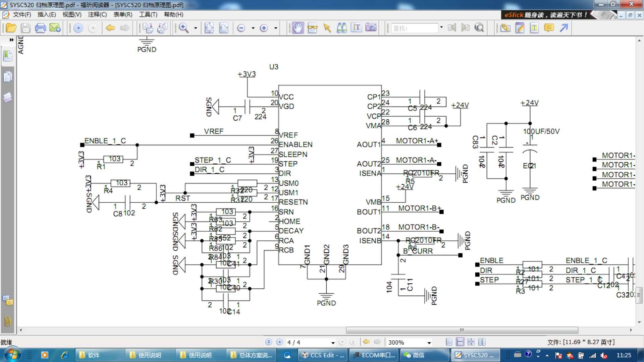Screen dimensions: 644x362
Task: Expand the find box dropdown arrow
Action: (x=441, y=27)
